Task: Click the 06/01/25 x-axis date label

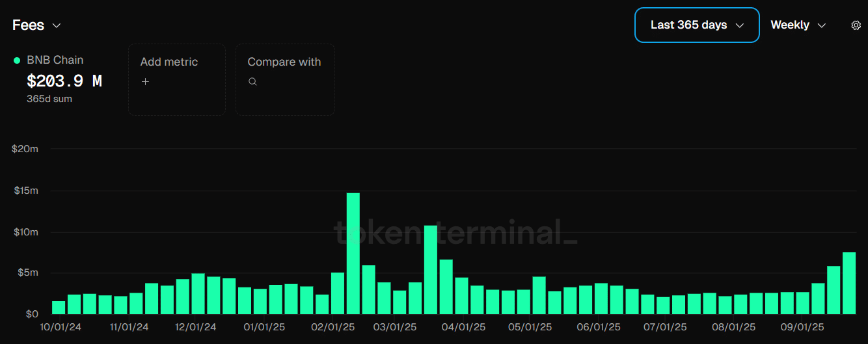Action: (599, 327)
